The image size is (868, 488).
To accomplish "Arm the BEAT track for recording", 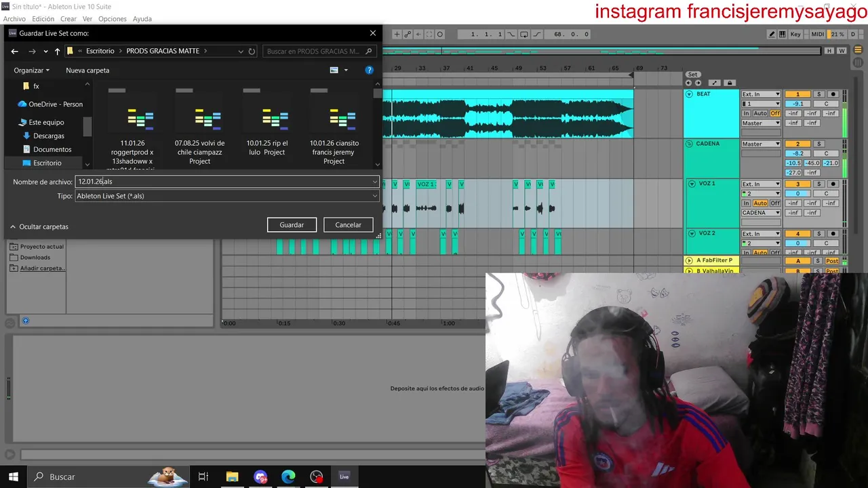I will [x=833, y=94].
